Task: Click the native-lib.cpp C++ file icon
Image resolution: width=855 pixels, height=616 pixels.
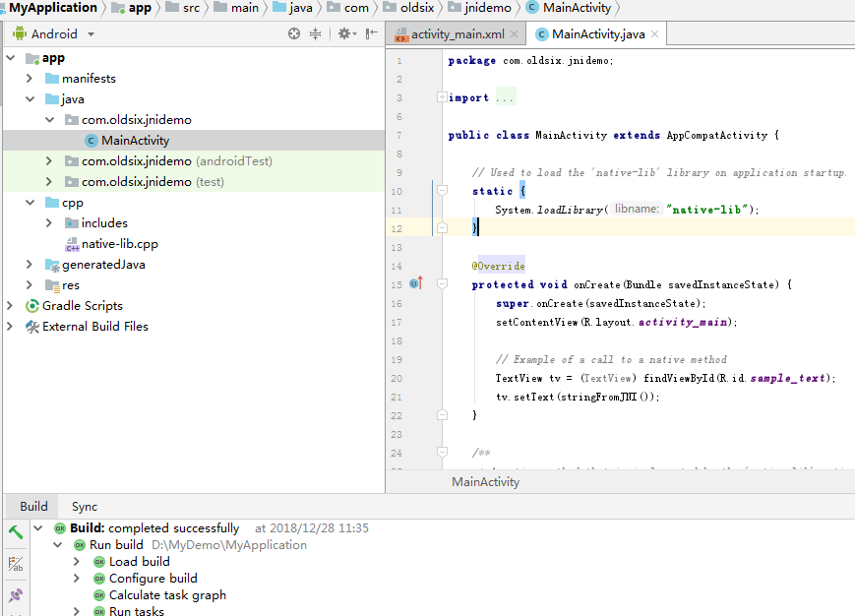Action: pyautogui.click(x=72, y=244)
